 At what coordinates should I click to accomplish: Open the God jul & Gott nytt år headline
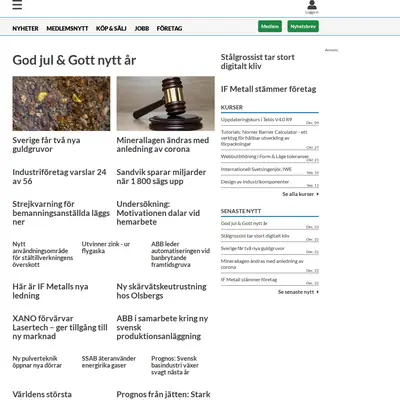click(74, 60)
